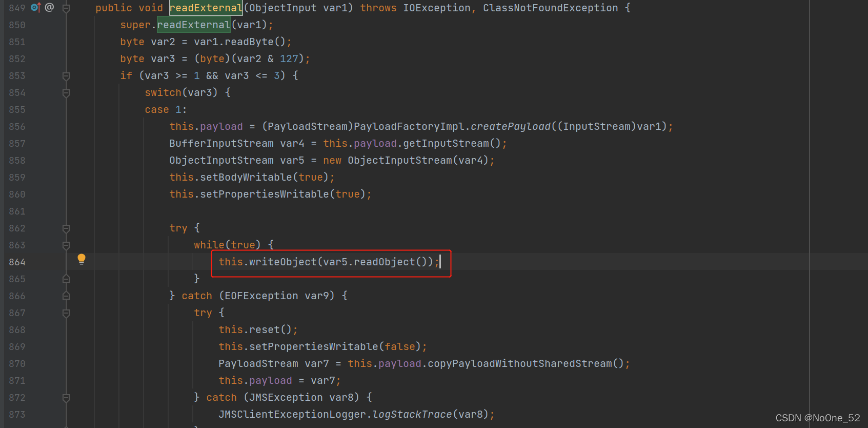Click getInputStream() call on line 857
Image resolution: width=868 pixels, height=428 pixels.
point(452,143)
